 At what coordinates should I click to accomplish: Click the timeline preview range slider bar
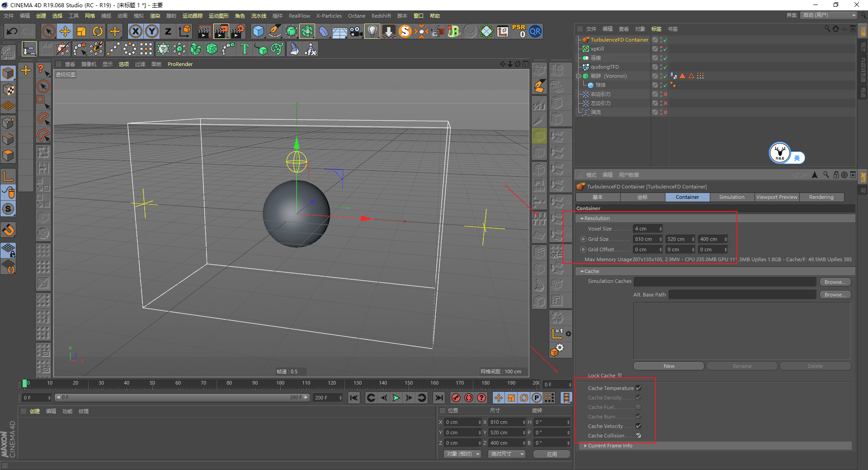click(182, 398)
